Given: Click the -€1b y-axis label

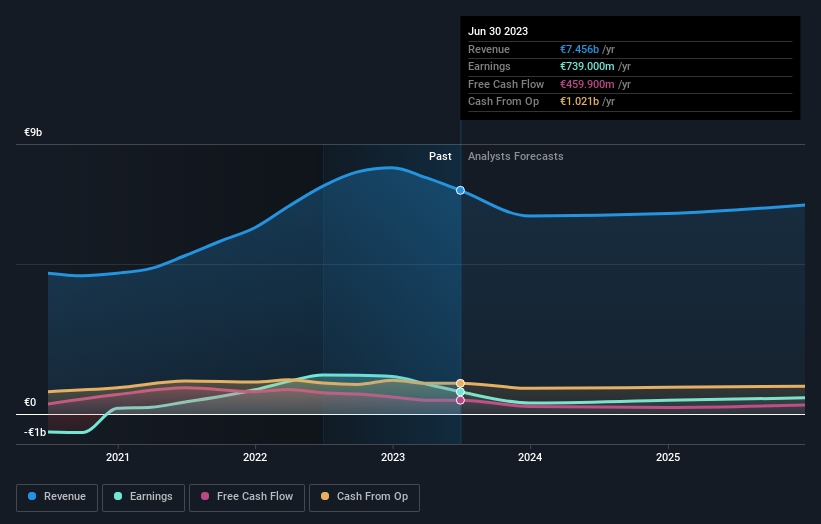Looking at the screenshot, I should (x=35, y=432).
